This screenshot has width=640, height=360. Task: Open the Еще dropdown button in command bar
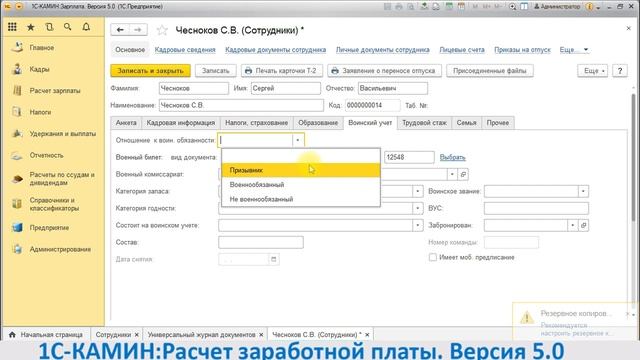click(x=593, y=71)
